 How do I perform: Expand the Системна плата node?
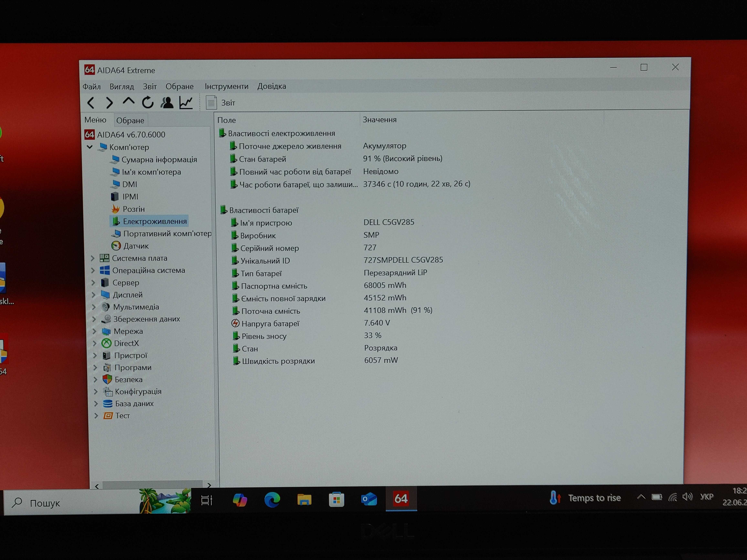tap(93, 258)
